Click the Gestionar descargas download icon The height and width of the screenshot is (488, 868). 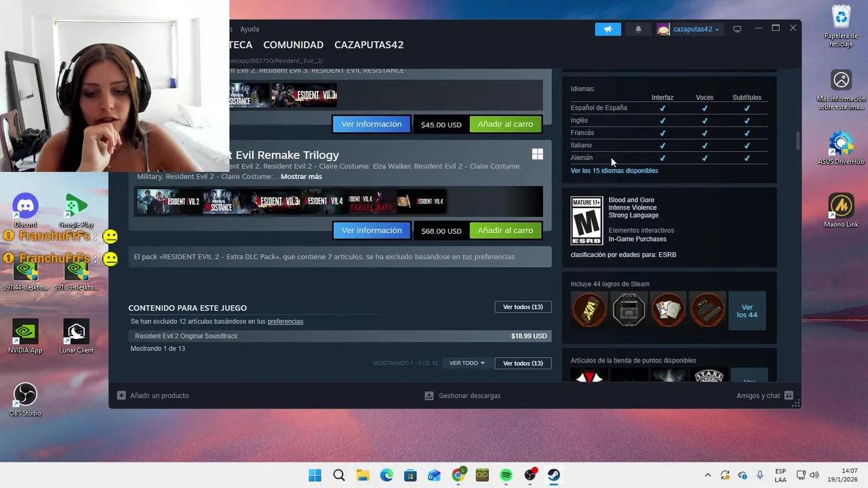click(x=429, y=395)
